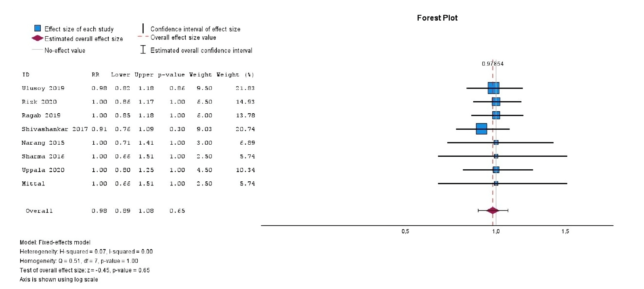The width and height of the screenshot is (644, 289).
Task: Click the blue square legend icon
Action: pyautogui.click(x=38, y=28)
